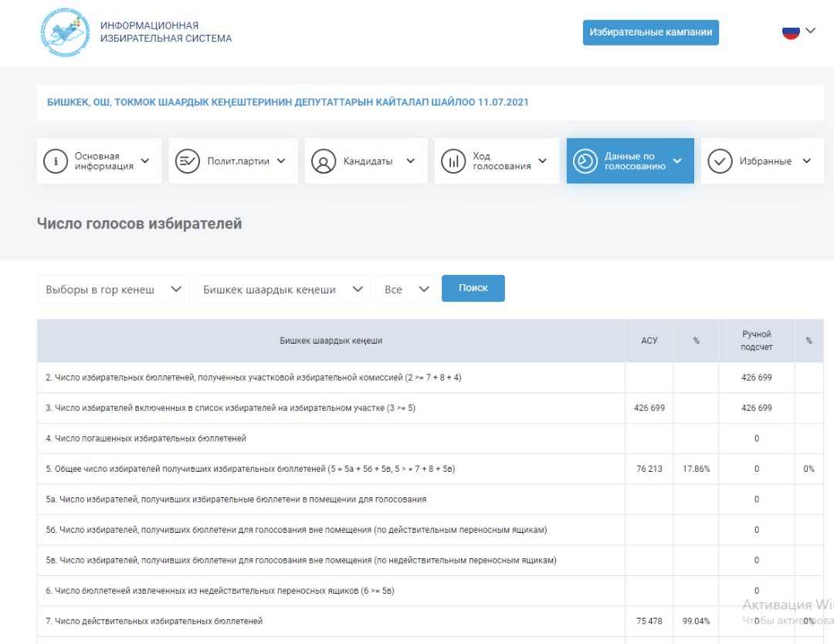Click the pie chart icon in Данные по голосованию

pyautogui.click(x=585, y=161)
